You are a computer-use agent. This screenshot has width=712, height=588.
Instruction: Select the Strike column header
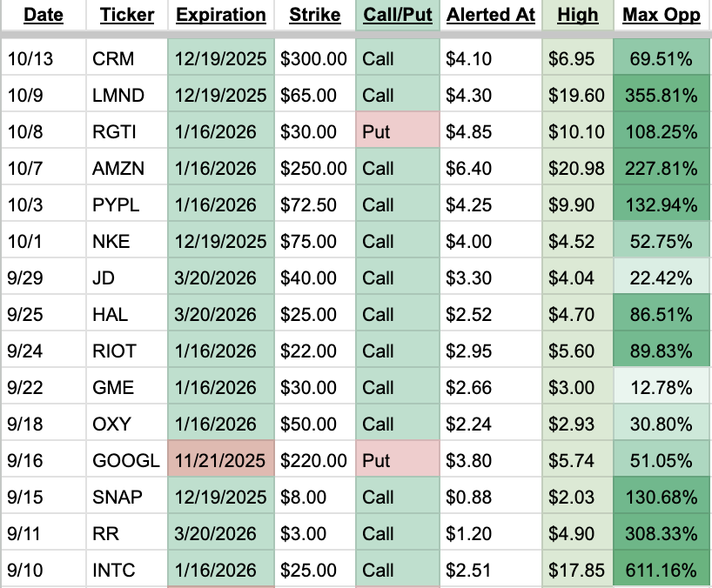[x=315, y=15]
